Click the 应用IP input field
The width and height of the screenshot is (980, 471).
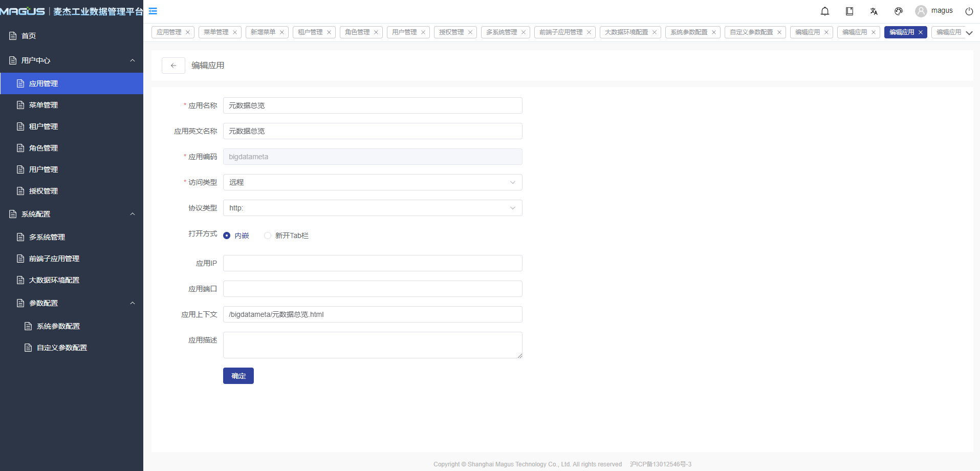click(372, 263)
